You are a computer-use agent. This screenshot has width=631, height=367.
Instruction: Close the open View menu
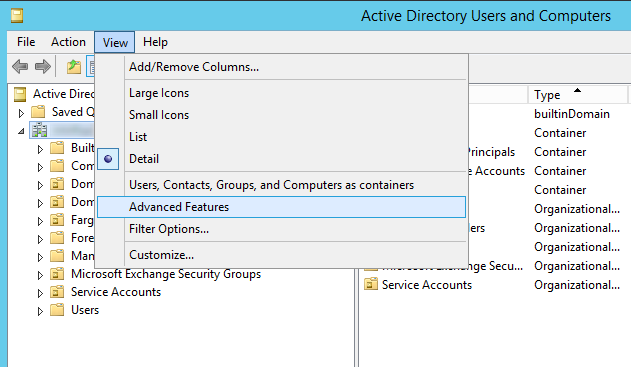(x=115, y=42)
